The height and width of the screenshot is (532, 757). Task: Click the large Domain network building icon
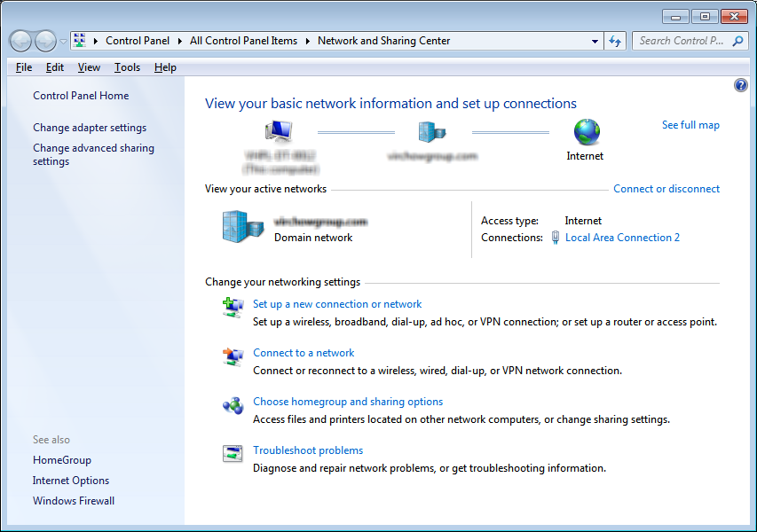pos(243,226)
